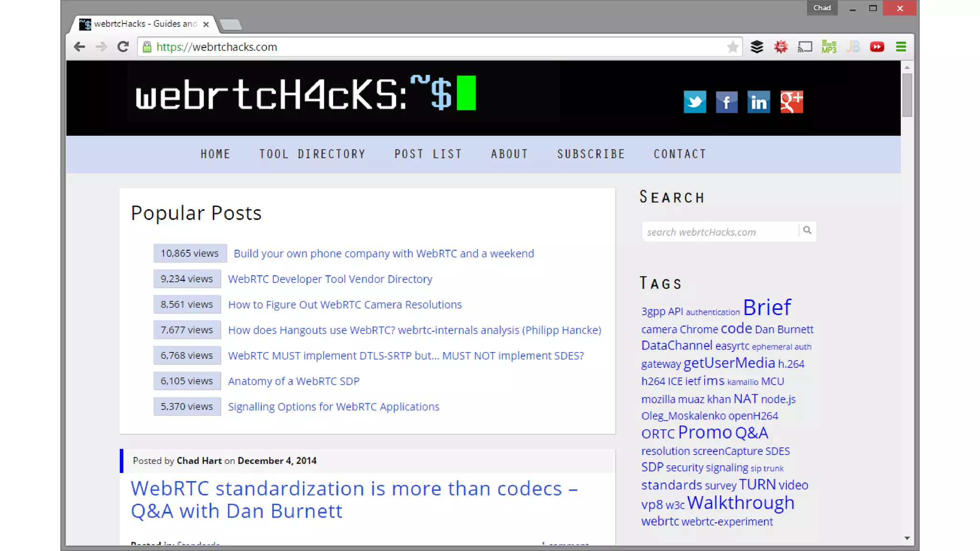This screenshot has width=980, height=551.
Task: Open 'Signalling Options for WebRTC Applications' post
Action: coord(334,407)
